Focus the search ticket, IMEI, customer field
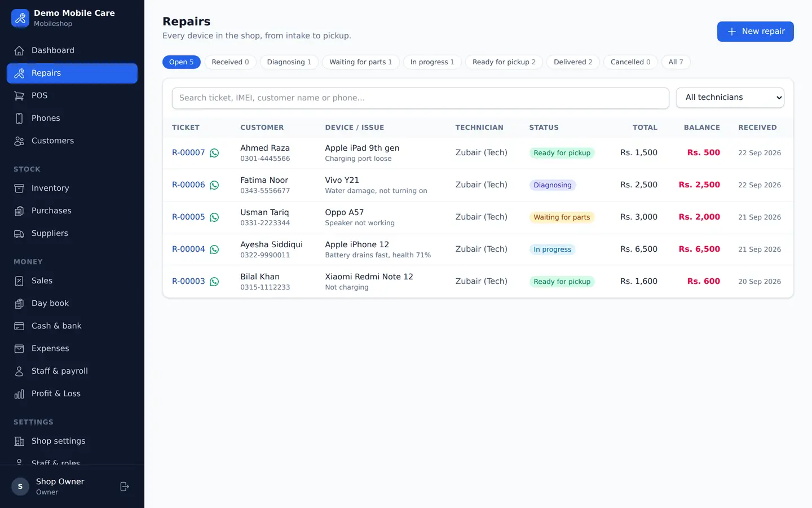This screenshot has width=812, height=508. click(x=421, y=98)
